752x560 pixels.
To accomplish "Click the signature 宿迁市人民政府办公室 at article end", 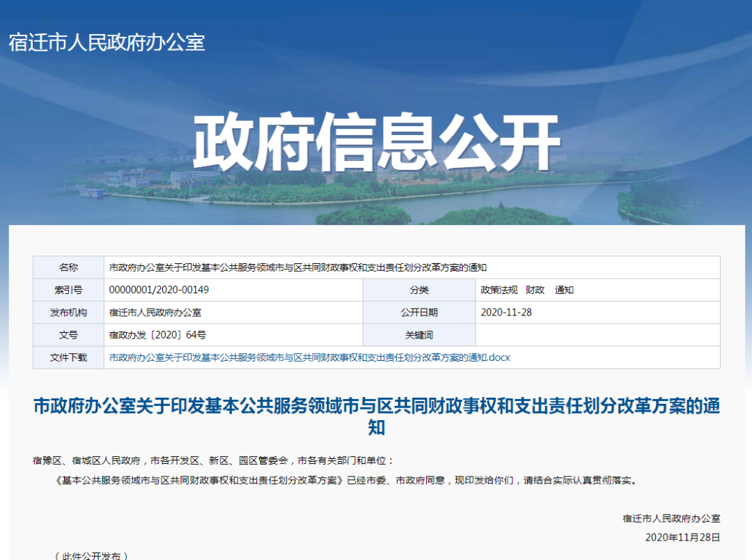I will (671, 518).
